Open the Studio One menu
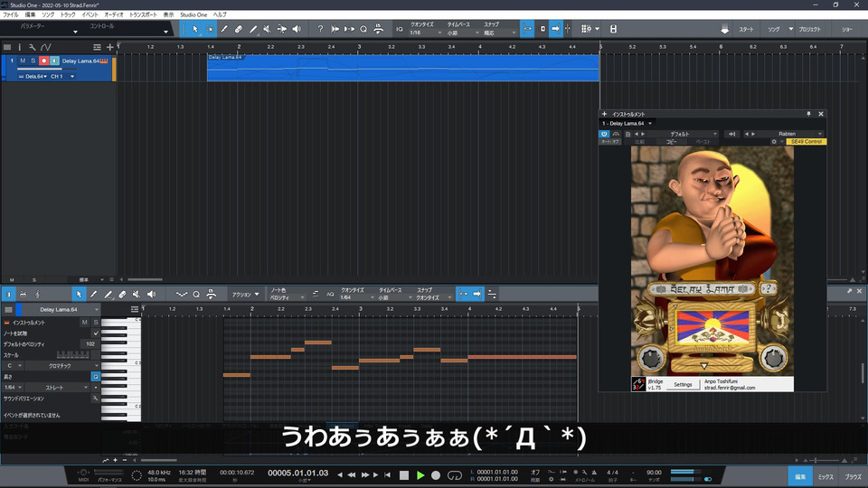This screenshot has height=488, width=868. pos(193,14)
